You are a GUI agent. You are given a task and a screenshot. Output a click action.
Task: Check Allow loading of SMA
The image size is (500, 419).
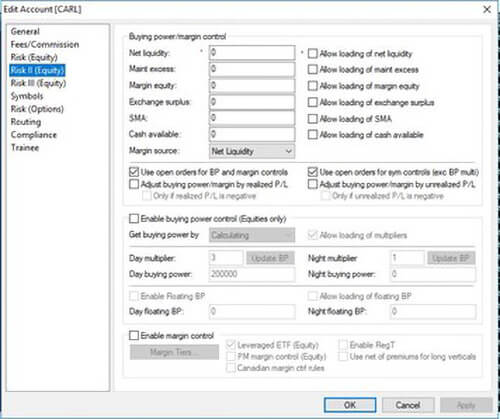312,119
